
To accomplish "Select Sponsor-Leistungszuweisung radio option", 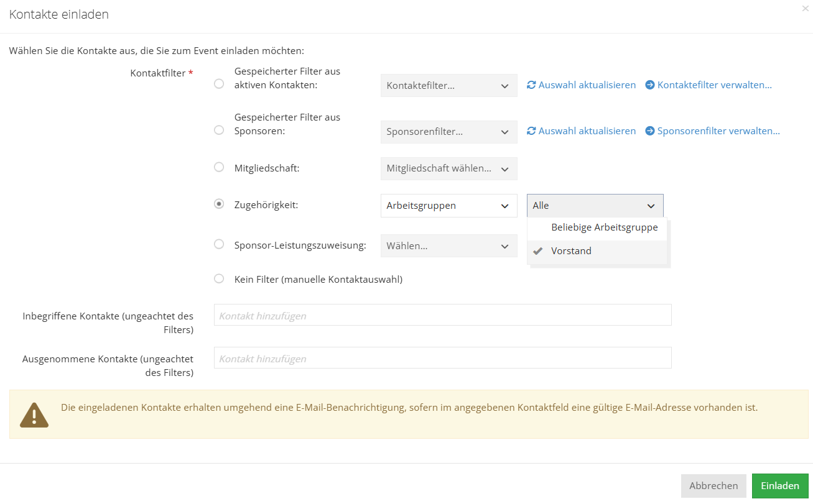I will click(219, 245).
